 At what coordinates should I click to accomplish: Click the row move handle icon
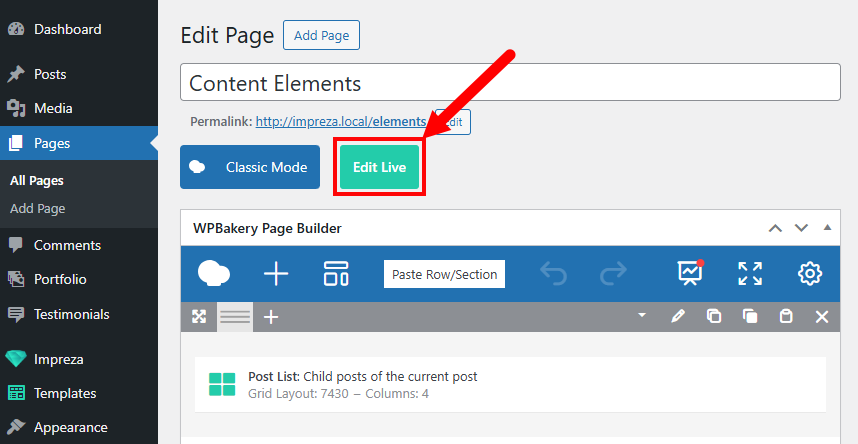coord(199,316)
